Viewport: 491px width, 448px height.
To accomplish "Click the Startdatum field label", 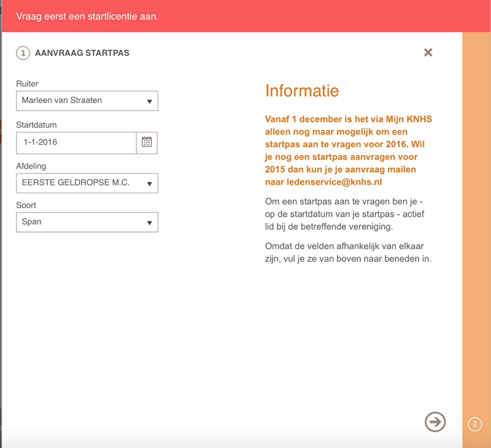I will (x=36, y=125).
